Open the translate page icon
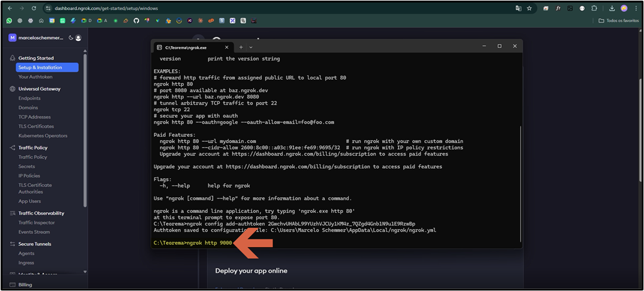Viewport: 644px width, 291px height. (519, 8)
